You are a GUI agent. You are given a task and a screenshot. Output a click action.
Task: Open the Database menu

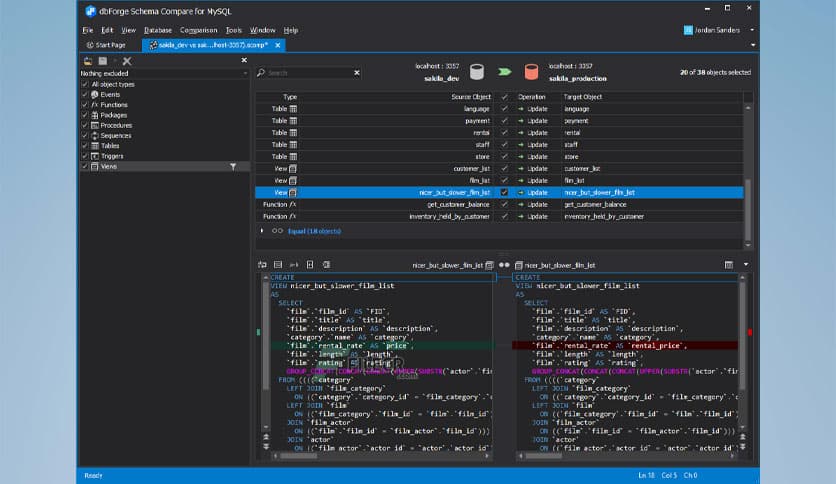click(158, 30)
